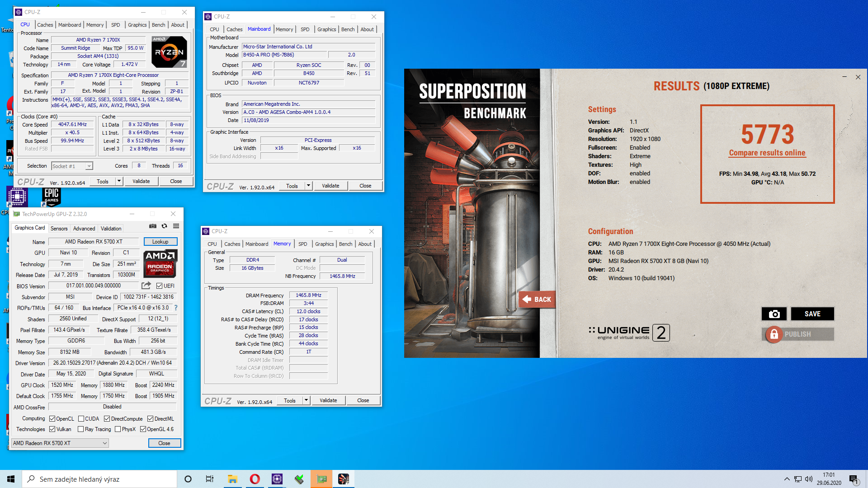Toggle the OpenGL 4.6 checkbox

pos(143,429)
